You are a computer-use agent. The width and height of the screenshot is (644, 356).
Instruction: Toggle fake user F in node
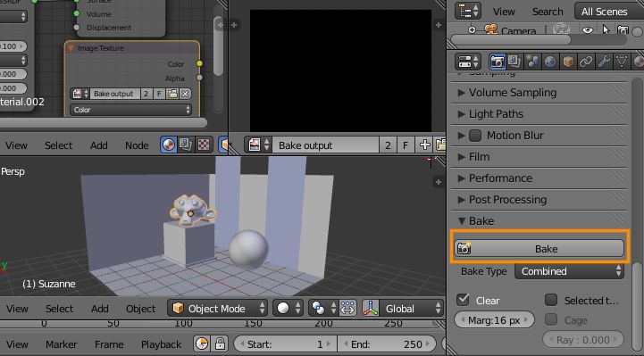pos(159,94)
